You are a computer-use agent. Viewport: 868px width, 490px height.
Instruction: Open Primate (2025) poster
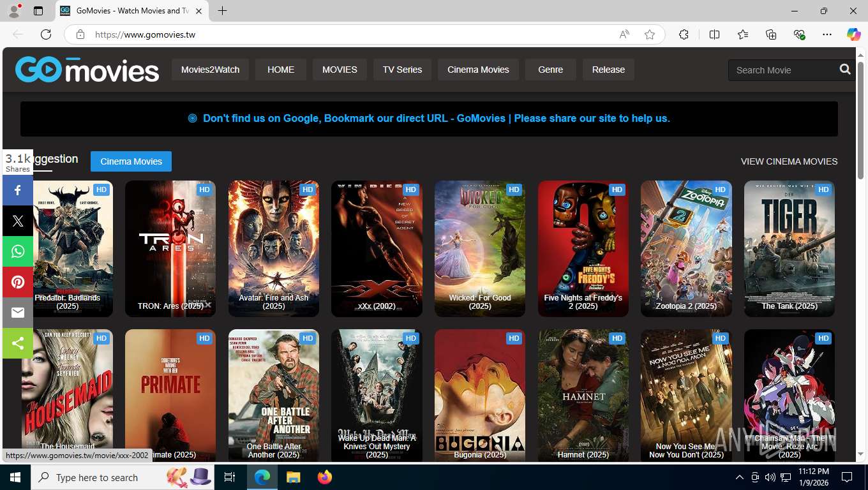[x=170, y=396]
